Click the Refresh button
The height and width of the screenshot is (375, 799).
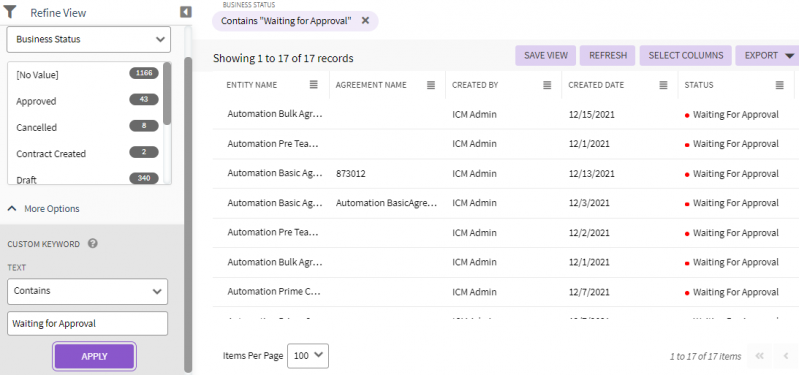pos(607,56)
